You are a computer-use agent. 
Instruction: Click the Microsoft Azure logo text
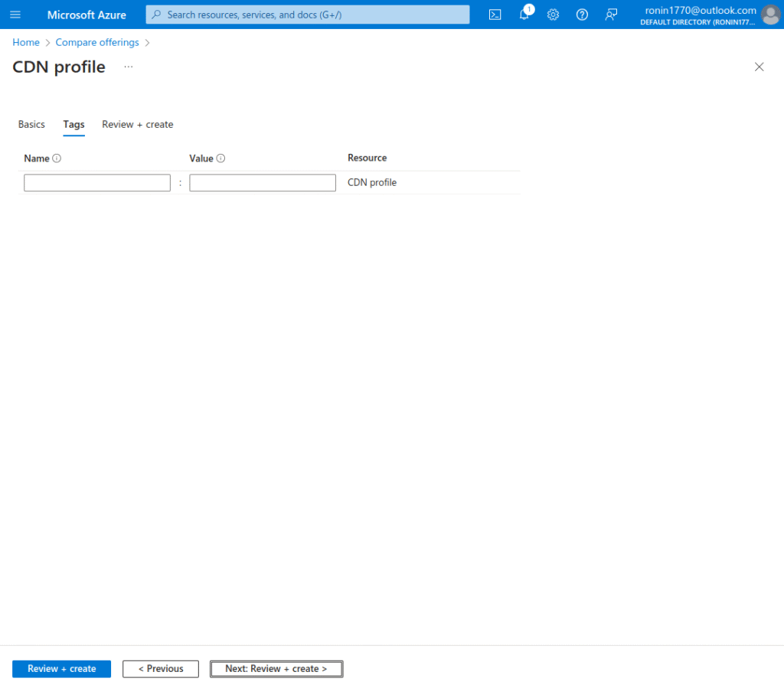(87, 15)
